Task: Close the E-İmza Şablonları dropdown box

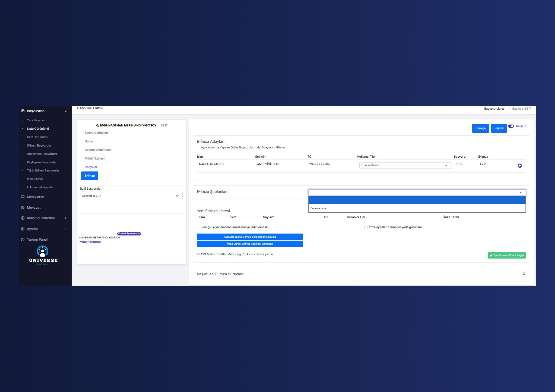Action: (417, 192)
